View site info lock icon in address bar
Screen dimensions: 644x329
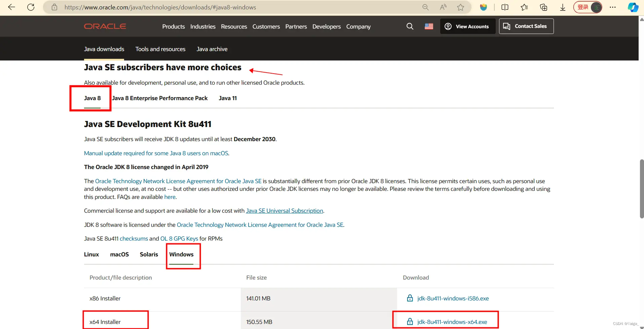pos(54,7)
